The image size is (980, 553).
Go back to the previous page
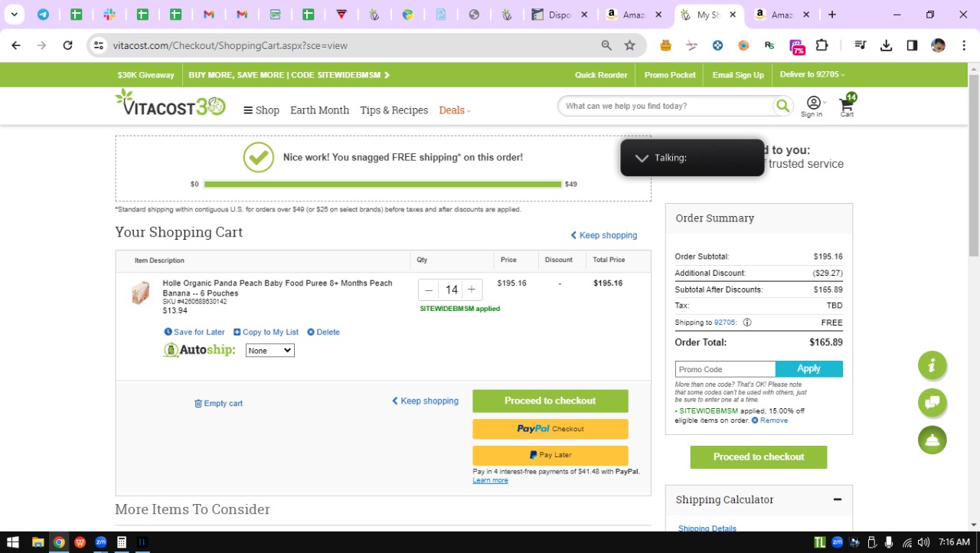(x=16, y=45)
